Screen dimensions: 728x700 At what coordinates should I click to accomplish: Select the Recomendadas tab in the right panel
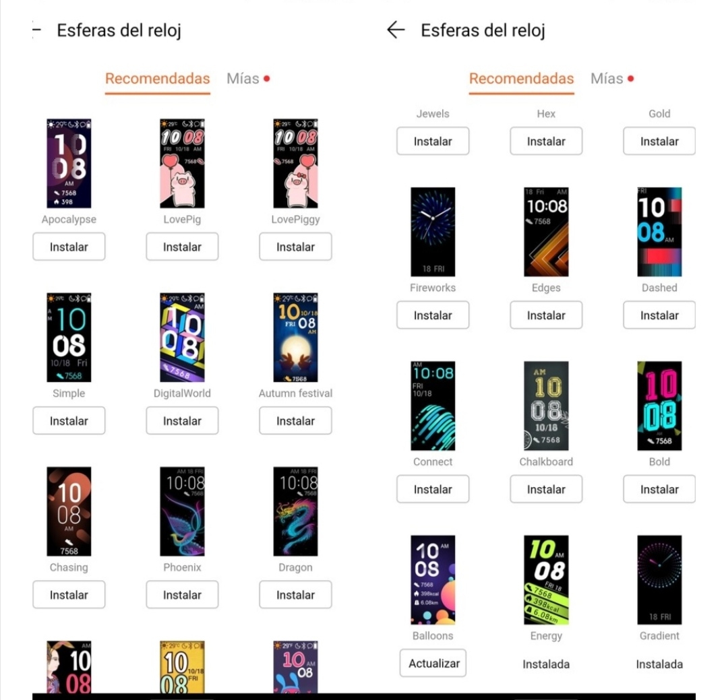tap(521, 79)
